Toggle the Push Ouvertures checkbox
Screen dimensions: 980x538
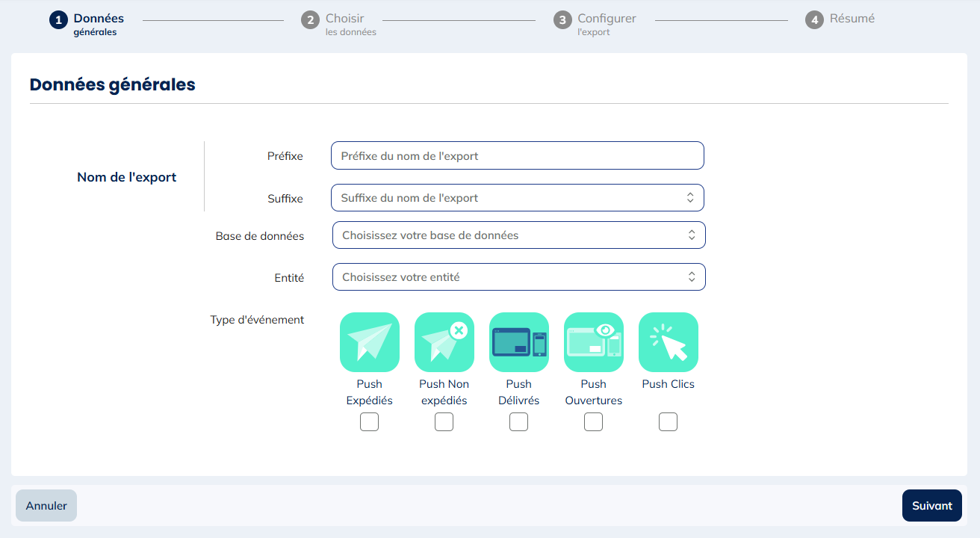point(593,422)
